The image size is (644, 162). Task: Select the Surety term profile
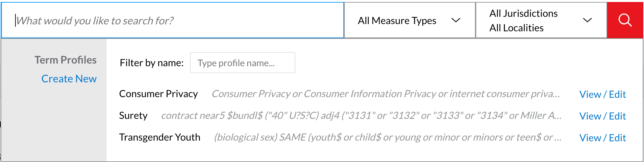[133, 116]
